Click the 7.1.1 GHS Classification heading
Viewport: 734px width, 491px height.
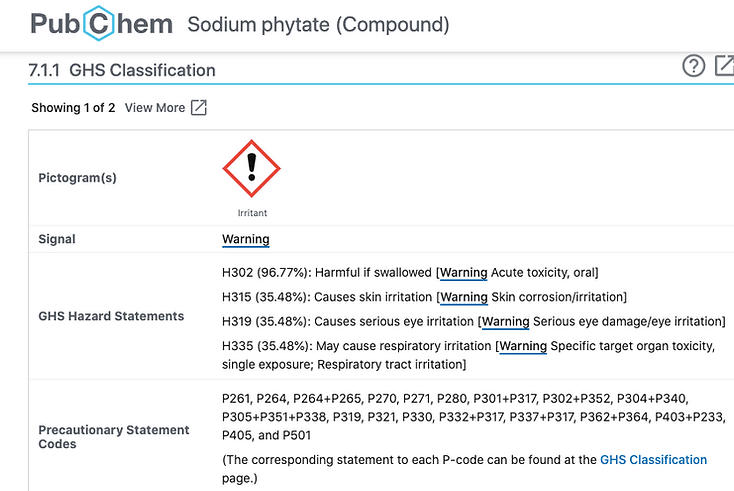point(122,70)
